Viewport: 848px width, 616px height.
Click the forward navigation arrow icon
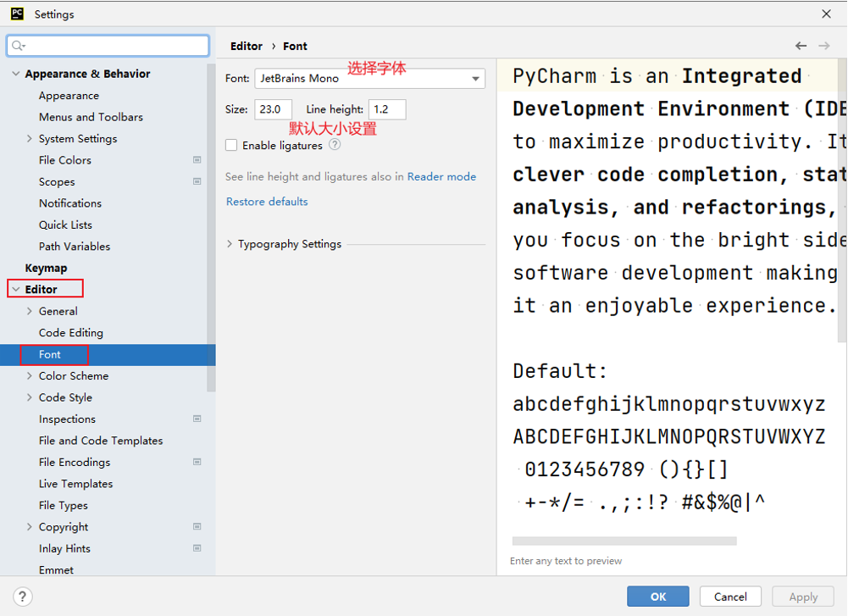pos(824,46)
